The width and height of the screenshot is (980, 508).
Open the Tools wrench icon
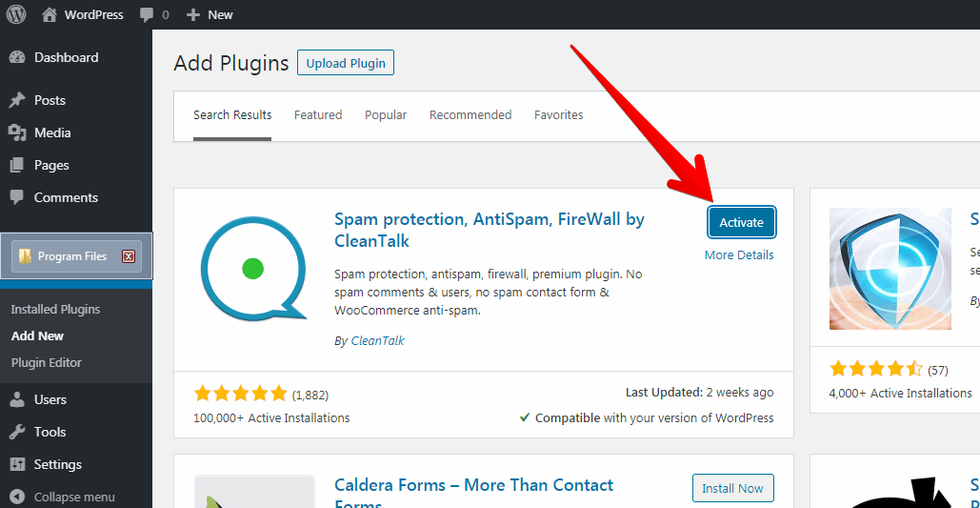(x=17, y=432)
